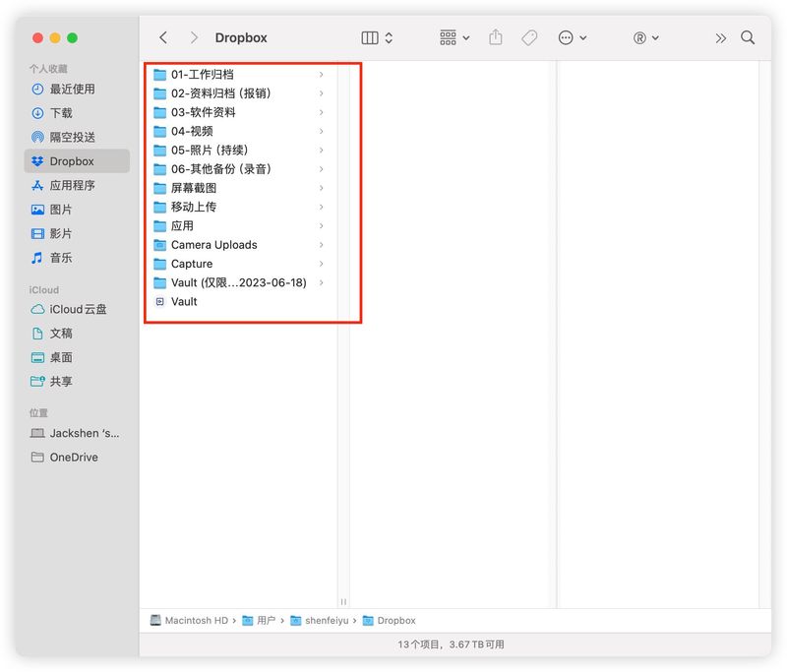Open Applications (应用程序) in sidebar

point(77,185)
